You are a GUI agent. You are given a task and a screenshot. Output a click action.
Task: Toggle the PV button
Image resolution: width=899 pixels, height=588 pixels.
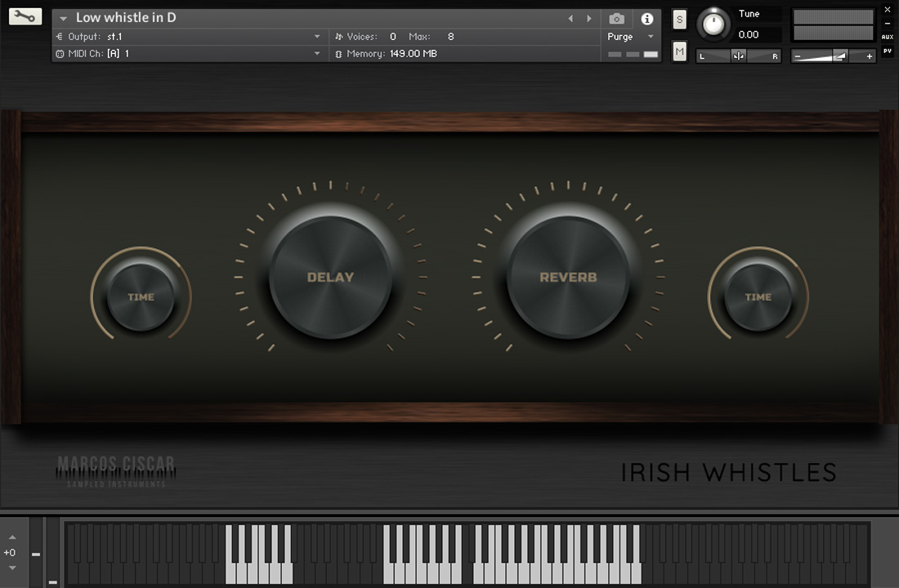click(887, 51)
